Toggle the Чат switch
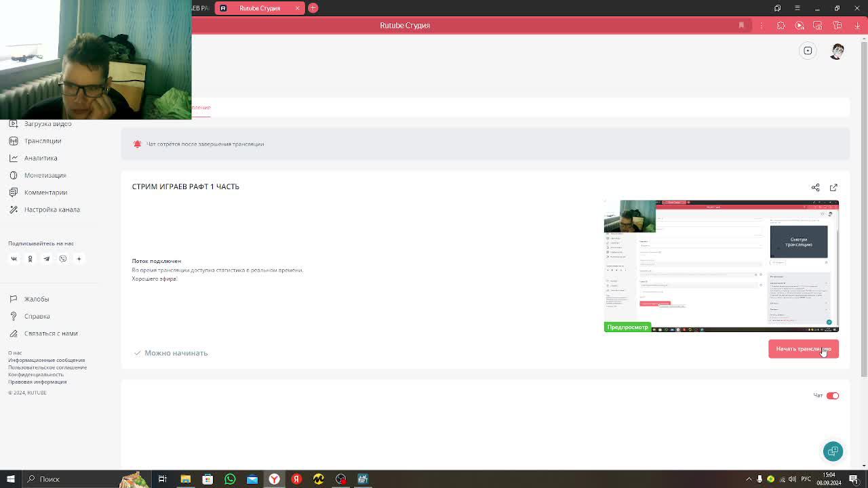The image size is (868, 488). 833,396
